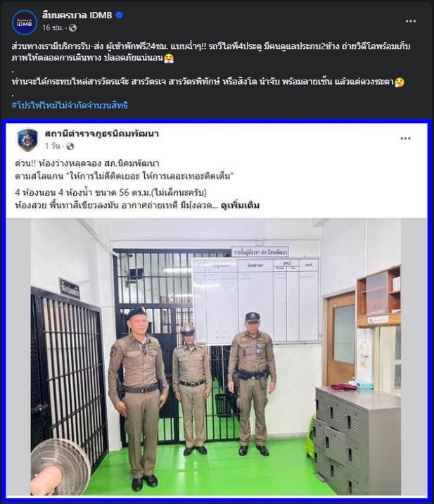Click the first paragraph of the IDMB caption
434x504 pixels.
(x=211, y=52)
